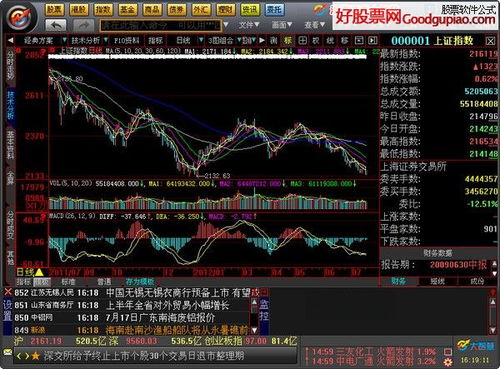Open the 债券 bonds category
The height and width of the screenshot is (369, 500).
tap(177, 10)
